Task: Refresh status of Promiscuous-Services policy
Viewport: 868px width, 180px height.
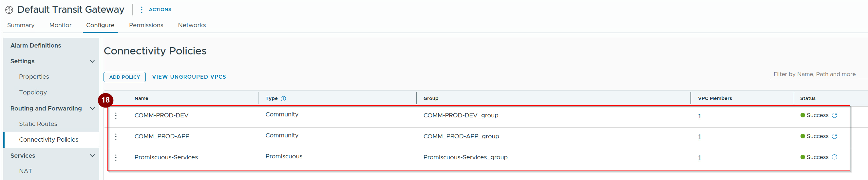Action: pyautogui.click(x=834, y=157)
